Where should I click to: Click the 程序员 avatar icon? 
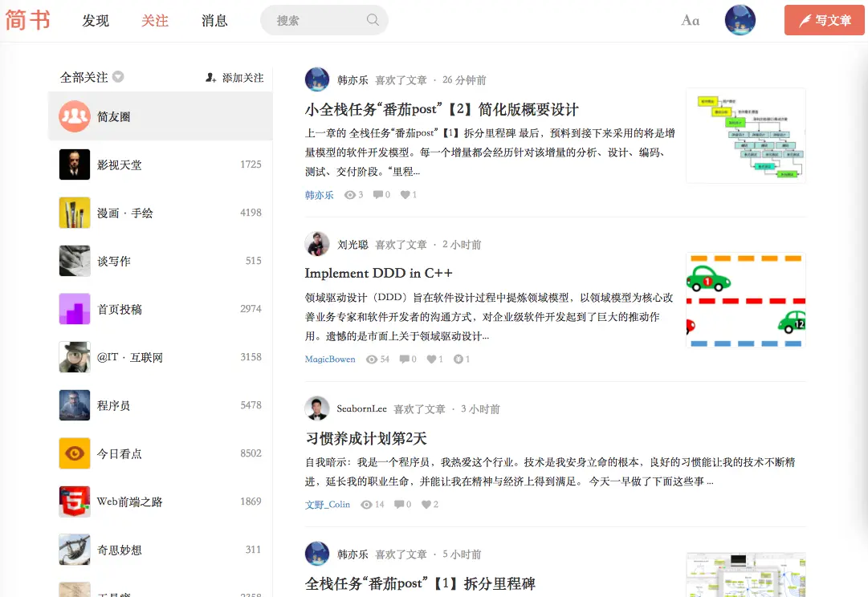[x=75, y=405]
